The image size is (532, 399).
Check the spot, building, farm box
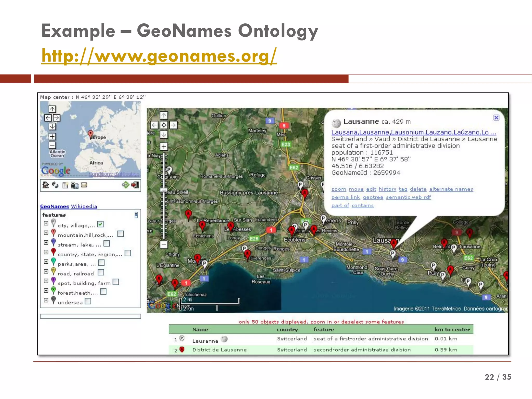(x=116, y=282)
